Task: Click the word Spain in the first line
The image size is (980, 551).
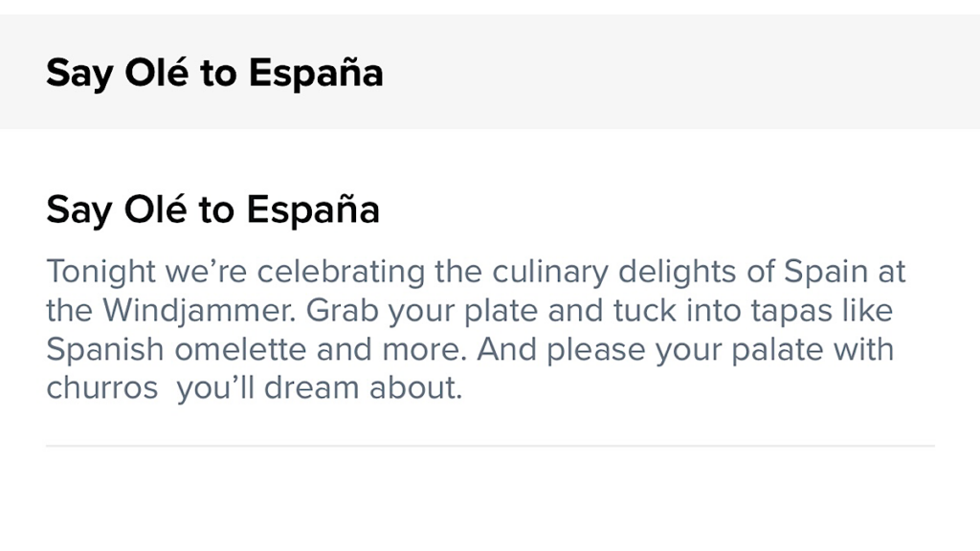Action: (x=826, y=273)
